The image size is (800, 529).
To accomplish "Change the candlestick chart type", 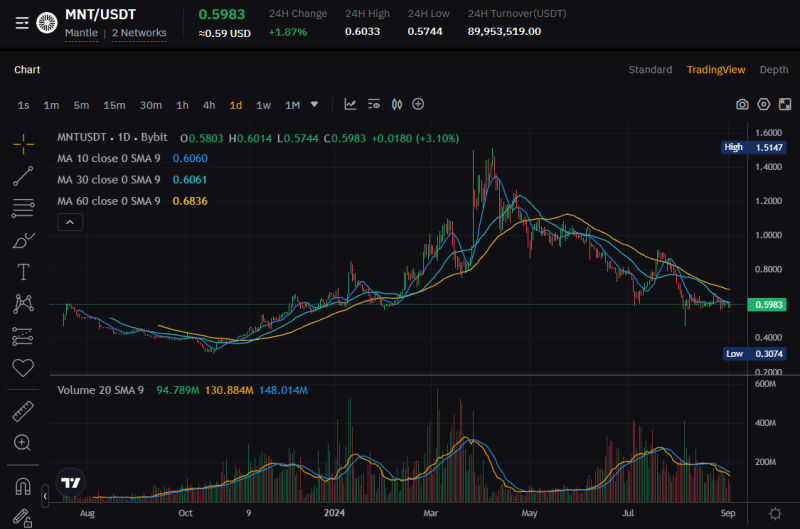I will pyautogui.click(x=397, y=105).
